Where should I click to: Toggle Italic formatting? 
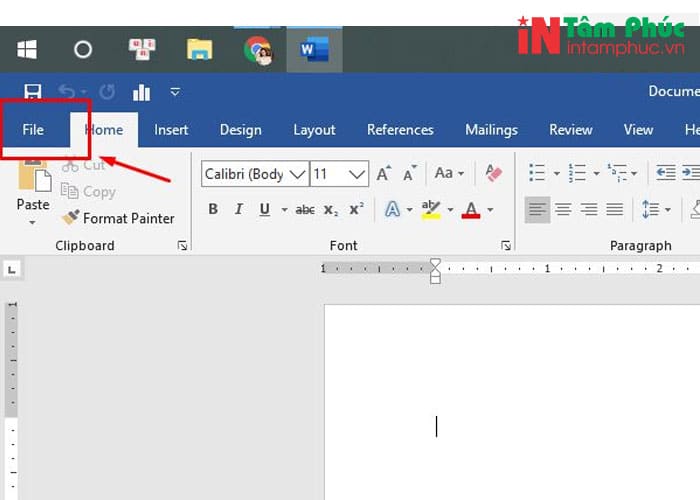tap(239, 209)
